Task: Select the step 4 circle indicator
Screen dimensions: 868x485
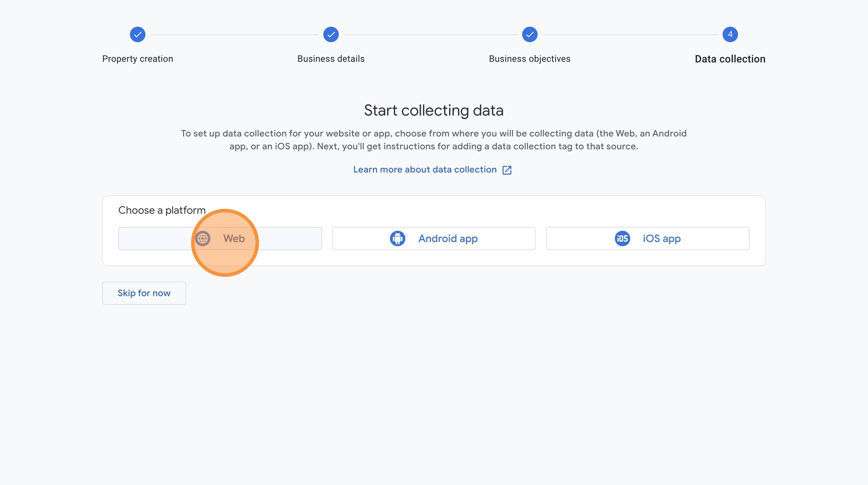Action: [x=730, y=34]
